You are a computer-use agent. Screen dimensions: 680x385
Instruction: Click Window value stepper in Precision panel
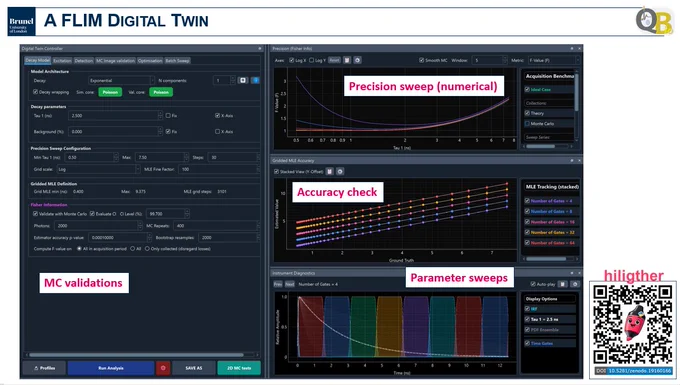[x=504, y=60]
